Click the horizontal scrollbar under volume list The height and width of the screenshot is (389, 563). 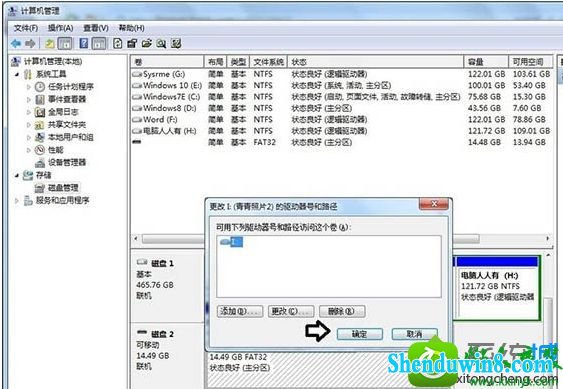(341, 239)
